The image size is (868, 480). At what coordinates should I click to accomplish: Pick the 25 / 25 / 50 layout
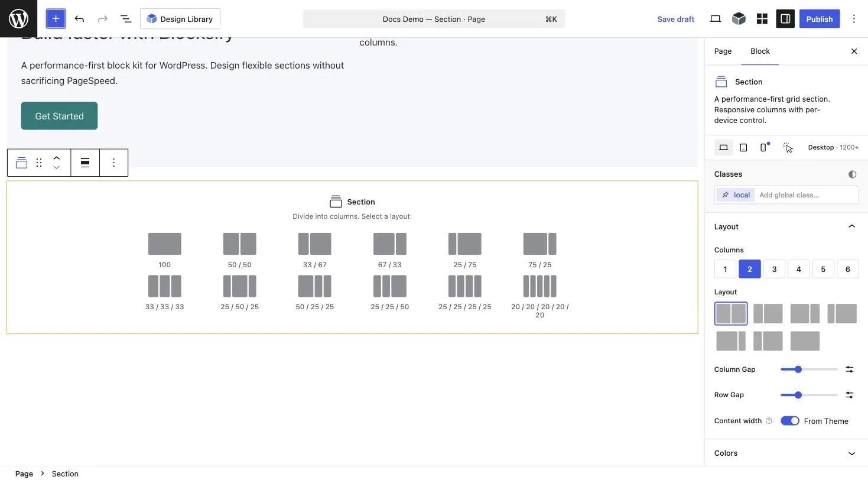point(389,293)
